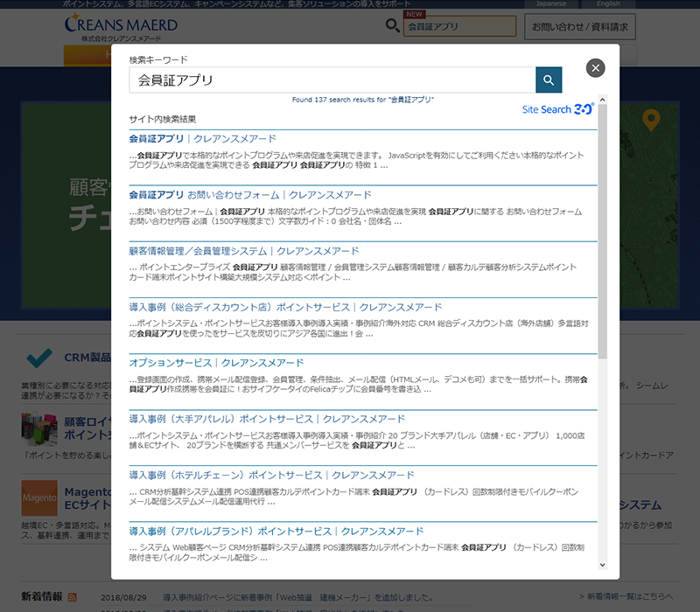The height and width of the screenshot is (612, 700).
Task: Open news item about Web抽選 建機メーカー
Action: click(x=297, y=597)
